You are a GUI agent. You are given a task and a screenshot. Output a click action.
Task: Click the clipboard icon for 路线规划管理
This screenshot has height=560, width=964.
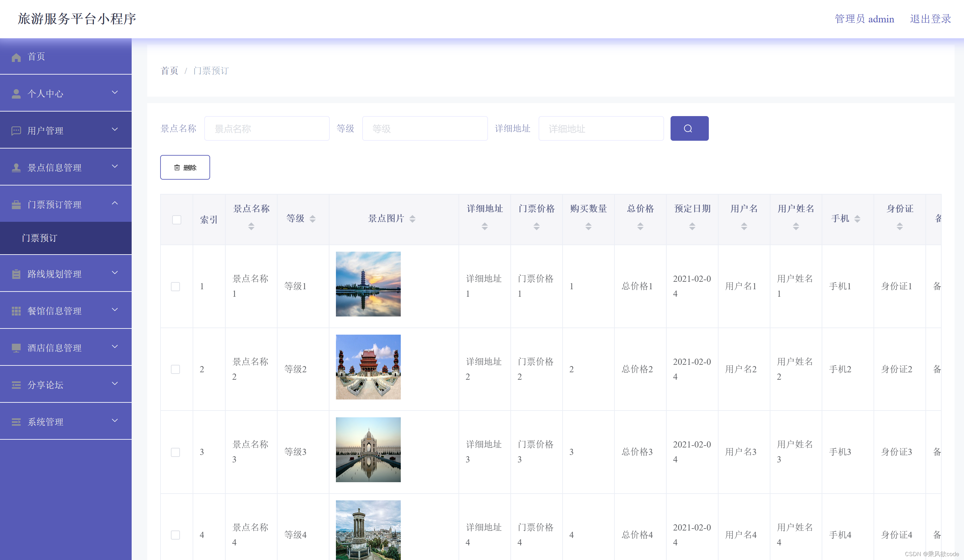tap(16, 274)
